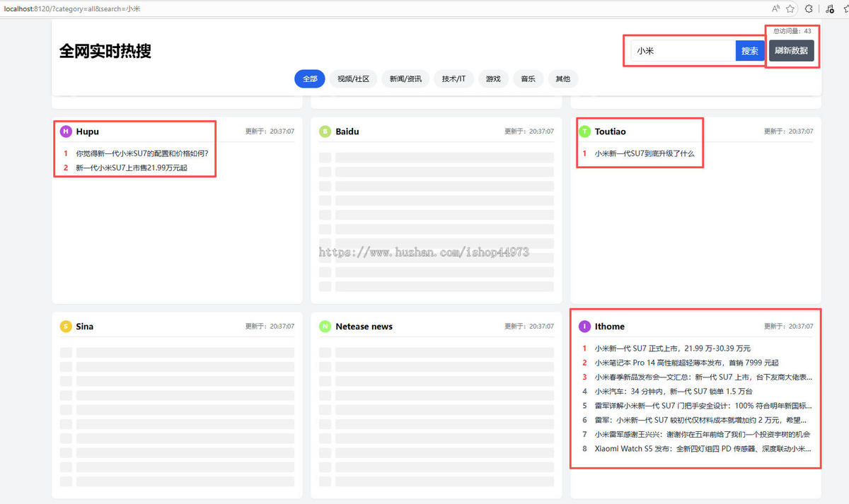Select the 音乐 category tab
The image size is (849, 504).
(x=528, y=79)
